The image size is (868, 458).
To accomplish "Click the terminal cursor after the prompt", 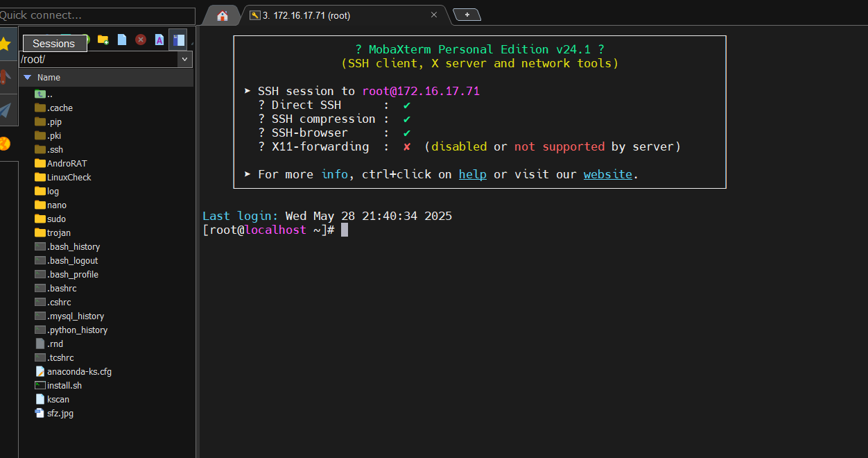I will [345, 230].
